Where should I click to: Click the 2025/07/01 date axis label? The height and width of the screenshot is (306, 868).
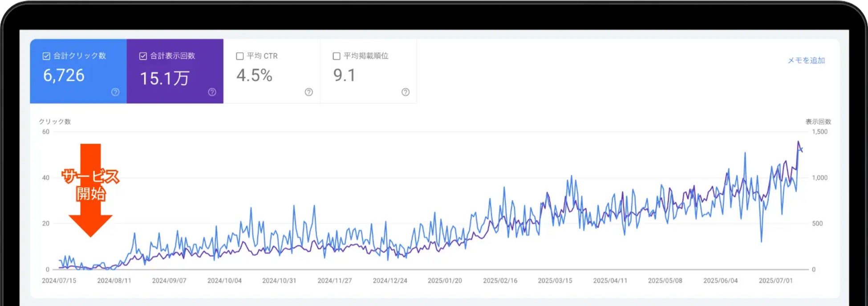pos(775,281)
